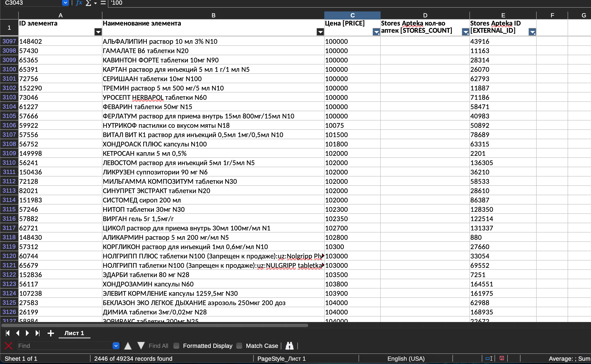Click Find Previous up arrow
The height and width of the screenshot is (364, 591).
pos(128,346)
